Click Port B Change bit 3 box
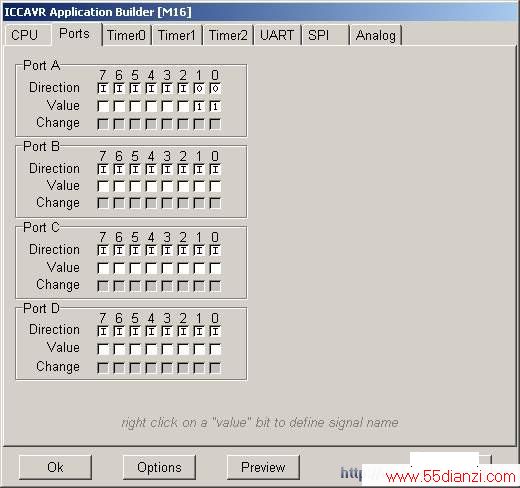The width and height of the screenshot is (520, 488). (167, 203)
